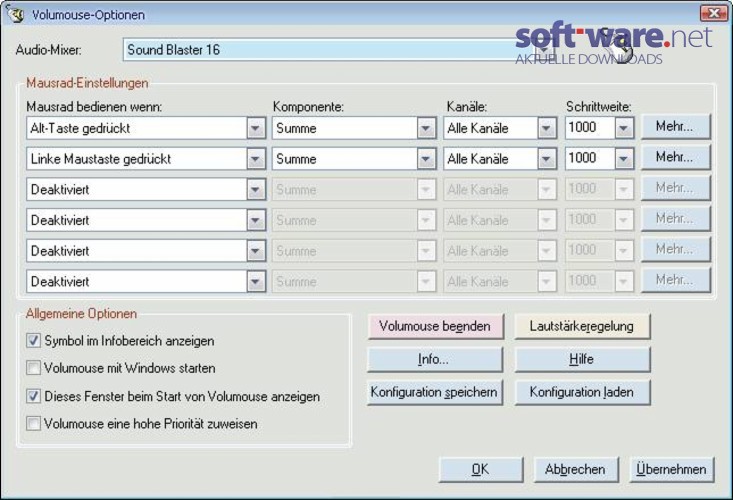Toggle 'Dieses Fenster beim Start von Volumouse anzeigen'
Viewport: 733px width, 500px height.
[x=34, y=396]
